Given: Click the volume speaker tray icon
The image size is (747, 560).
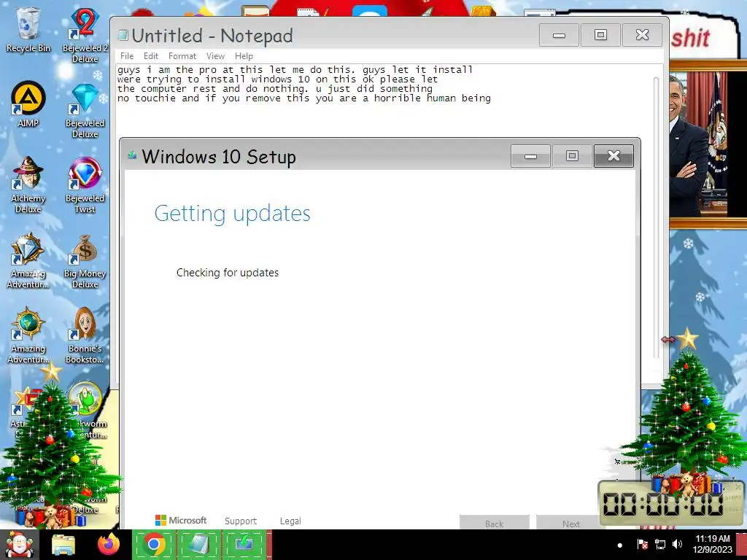Looking at the screenshot, I should 677,544.
